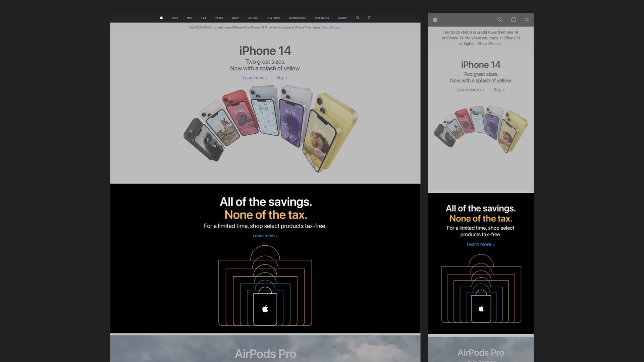Click the Apple logo in desktop nav

[161, 18]
